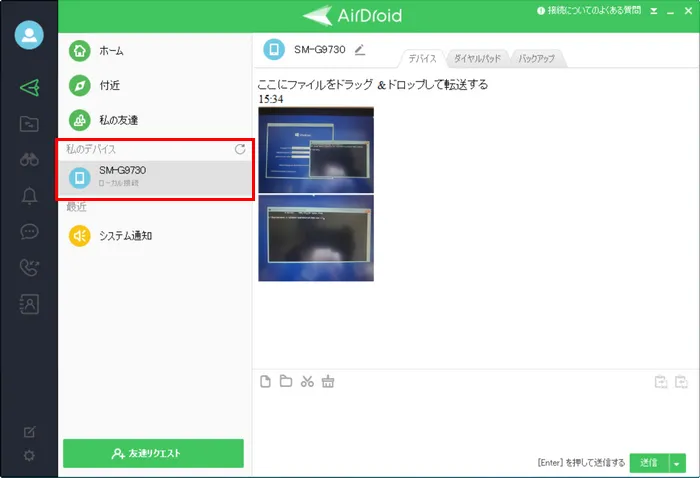Click the send folder icon

point(286,381)
